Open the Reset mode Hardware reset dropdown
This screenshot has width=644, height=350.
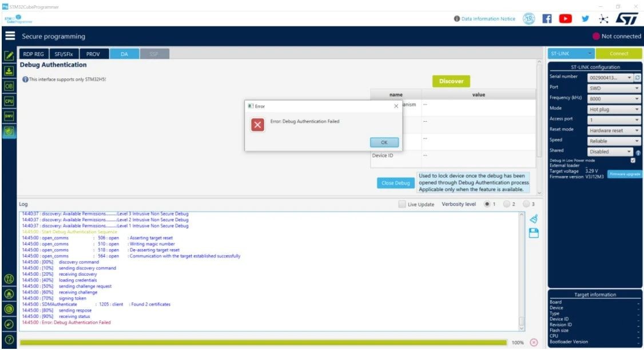(614, 130)
